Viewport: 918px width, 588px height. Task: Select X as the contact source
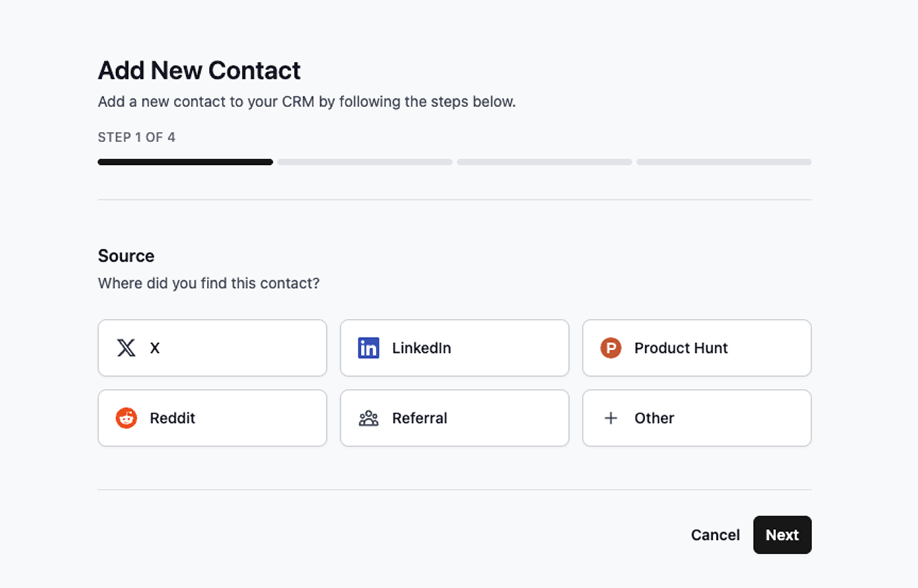pyautogui.click(x=212, y=348)
